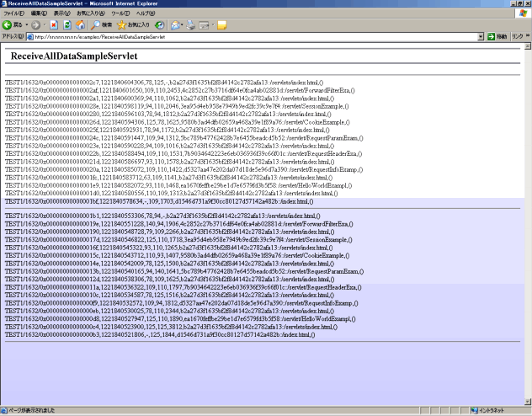Click row 0x000000000000026d CookieExample
Screen dimensions: 532x416
(x=178, y=122)
